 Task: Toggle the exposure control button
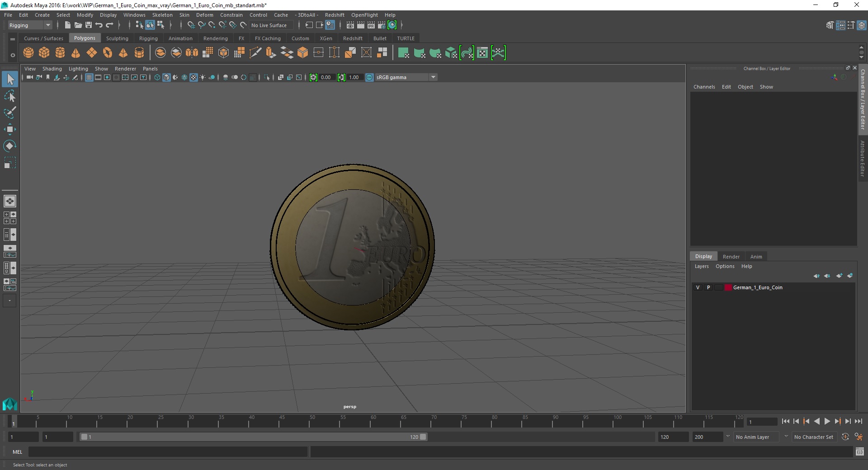313,77
